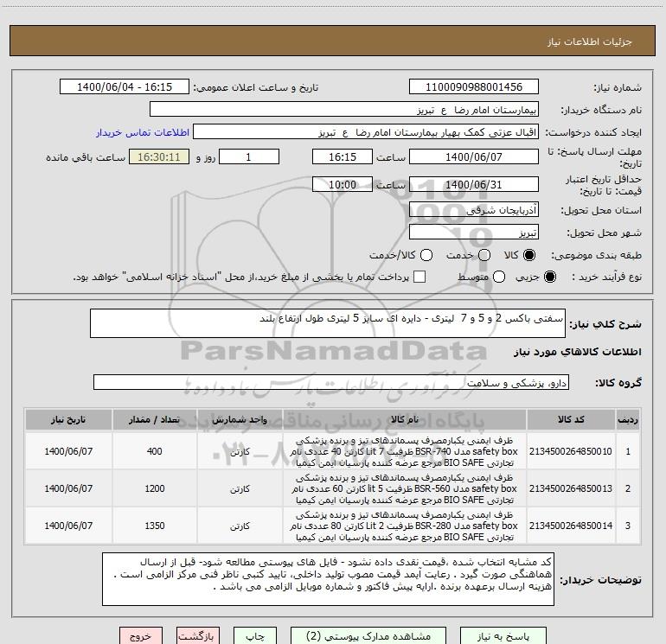
Task: Select the متوسط purchase type radio
Action: point(499,277)
